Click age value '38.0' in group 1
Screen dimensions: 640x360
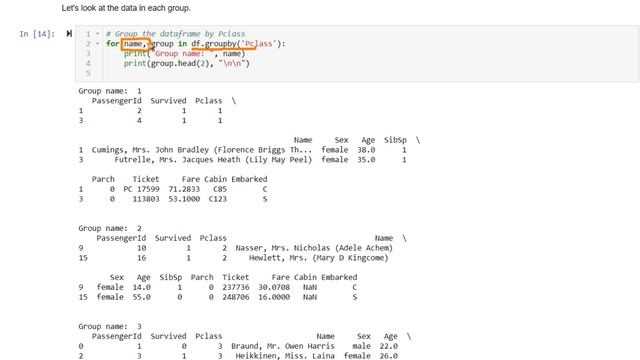pyautogui.click(x=366, y=150)
